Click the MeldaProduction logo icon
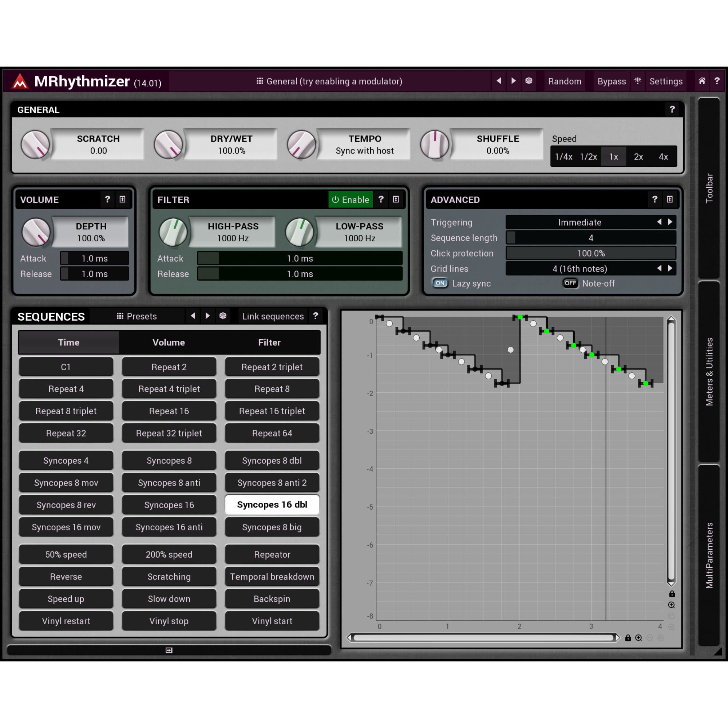Image resolution: width=728 pixels, height=728 pixels. (x=20, y=81)
